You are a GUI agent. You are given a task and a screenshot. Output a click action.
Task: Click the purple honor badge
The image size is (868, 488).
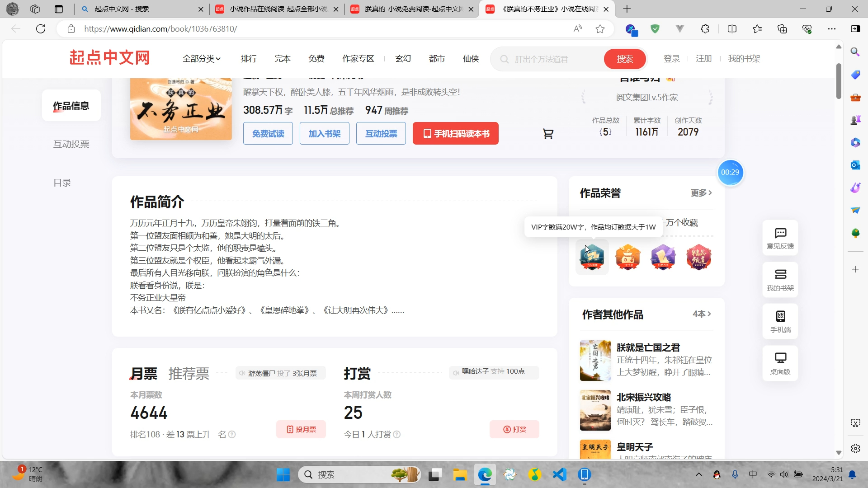(x=663, y=257)
